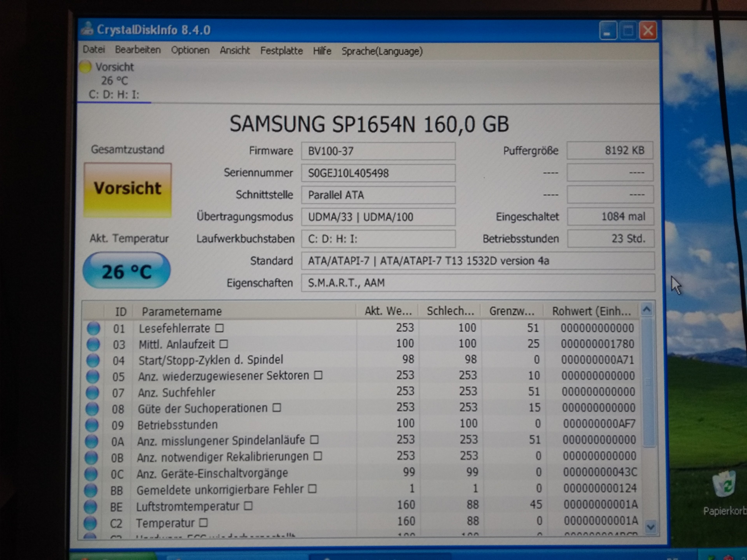
Task: Open the Datei menu
Action: pos(94,50)
